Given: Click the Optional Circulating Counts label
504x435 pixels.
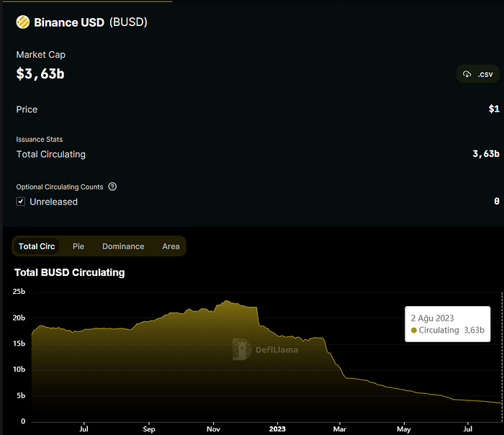Looking at the screenshot, I should click(60, 187).
